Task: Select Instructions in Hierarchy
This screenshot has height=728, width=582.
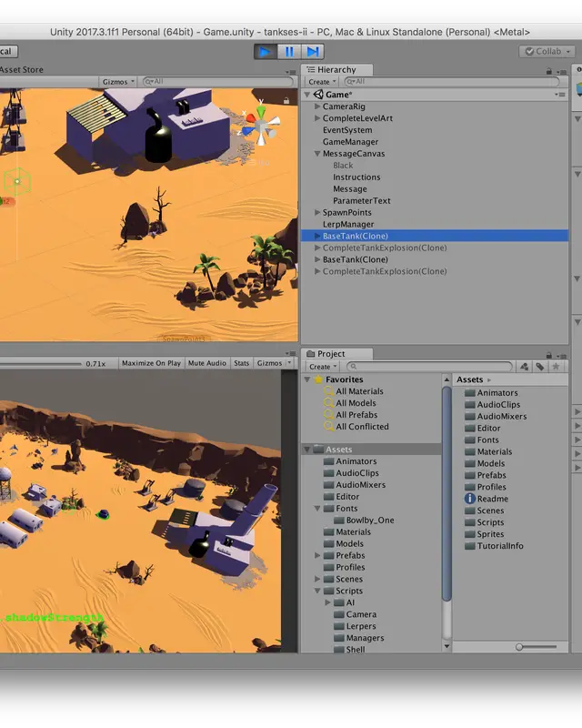Action: [356, 177]
